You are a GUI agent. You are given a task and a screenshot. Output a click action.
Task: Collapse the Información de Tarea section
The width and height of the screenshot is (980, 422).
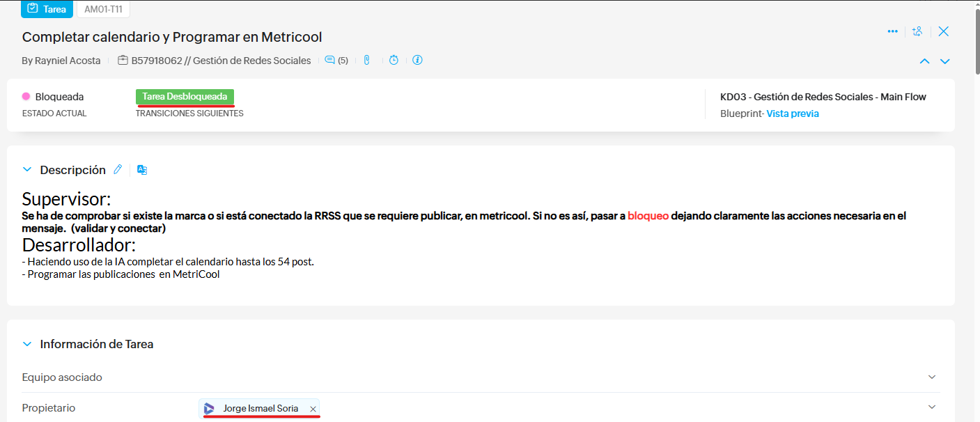point(27,344)
